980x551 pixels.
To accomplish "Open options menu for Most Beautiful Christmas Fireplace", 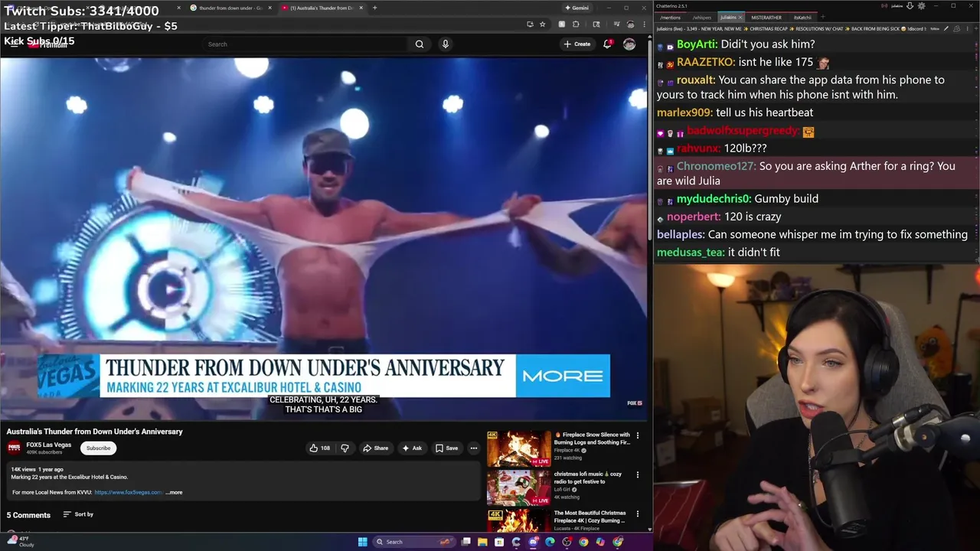I will 638,514.
